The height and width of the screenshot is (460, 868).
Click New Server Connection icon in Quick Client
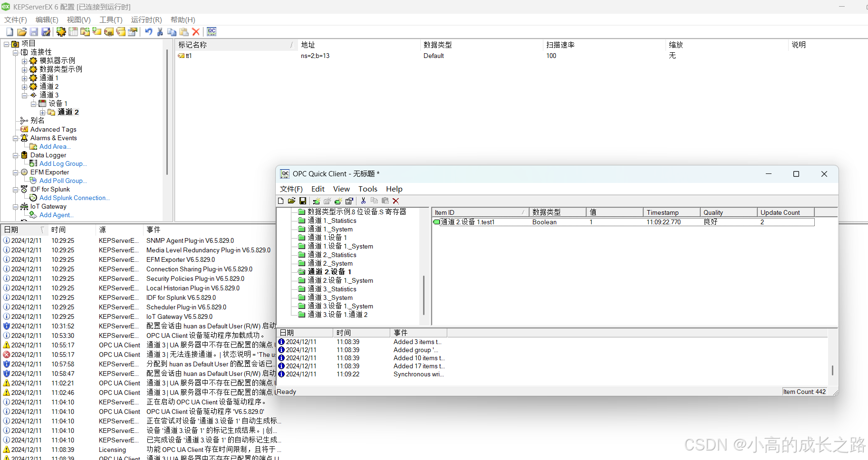(x=317, y=201)
